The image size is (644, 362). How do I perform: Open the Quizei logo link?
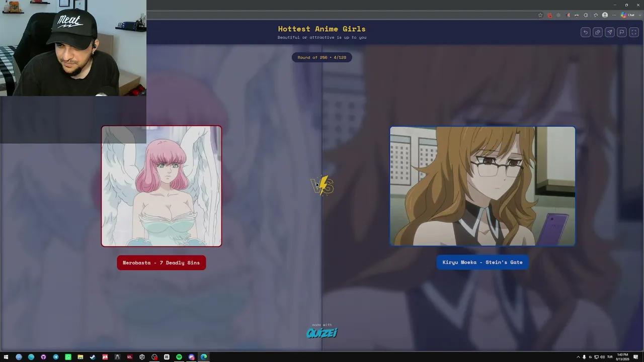tap(322, 332)
